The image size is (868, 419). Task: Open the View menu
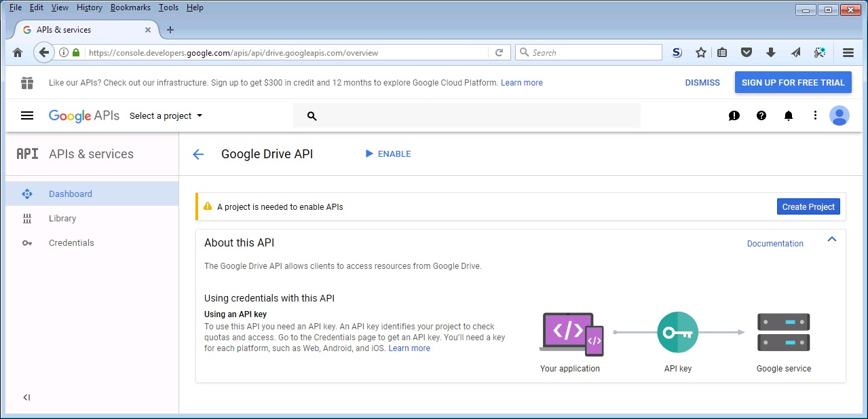(x=60, y=7)
